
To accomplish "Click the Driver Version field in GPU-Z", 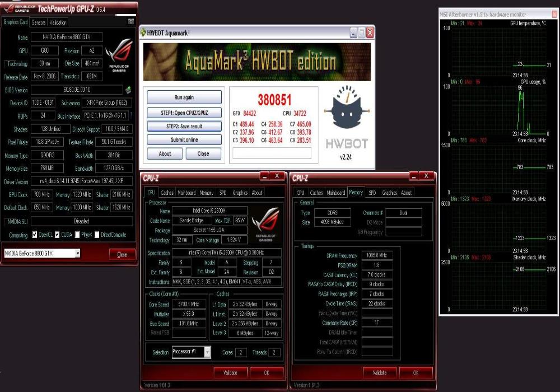I will pos(82,181).
